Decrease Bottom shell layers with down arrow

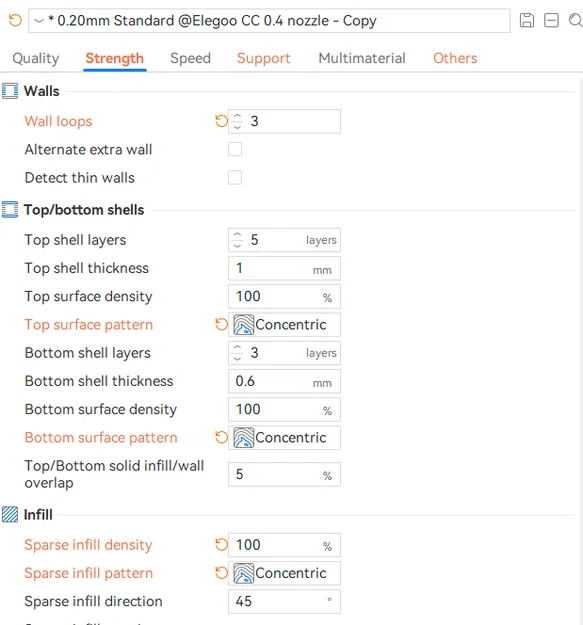237,359
